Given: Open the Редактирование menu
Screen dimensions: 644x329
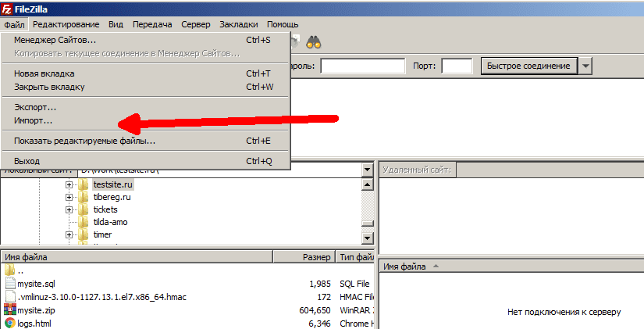Looking at the screenshot, I should [x=66, y=25].
